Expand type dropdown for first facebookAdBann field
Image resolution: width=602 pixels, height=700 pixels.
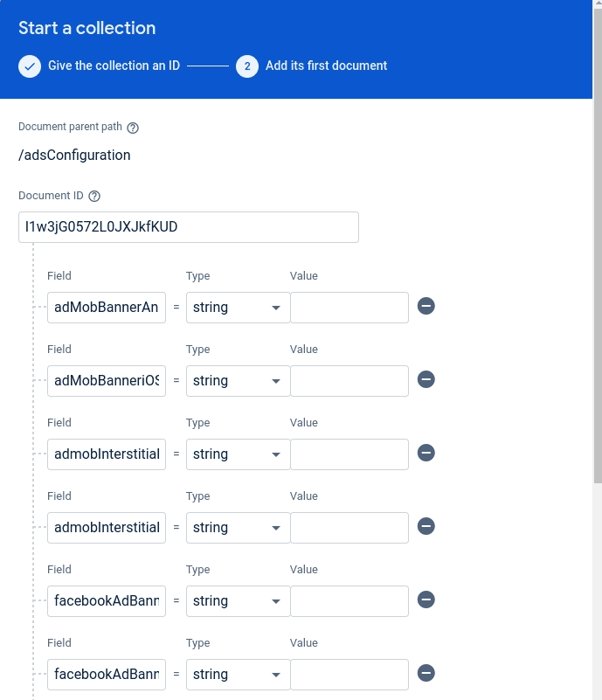[238, 601]
